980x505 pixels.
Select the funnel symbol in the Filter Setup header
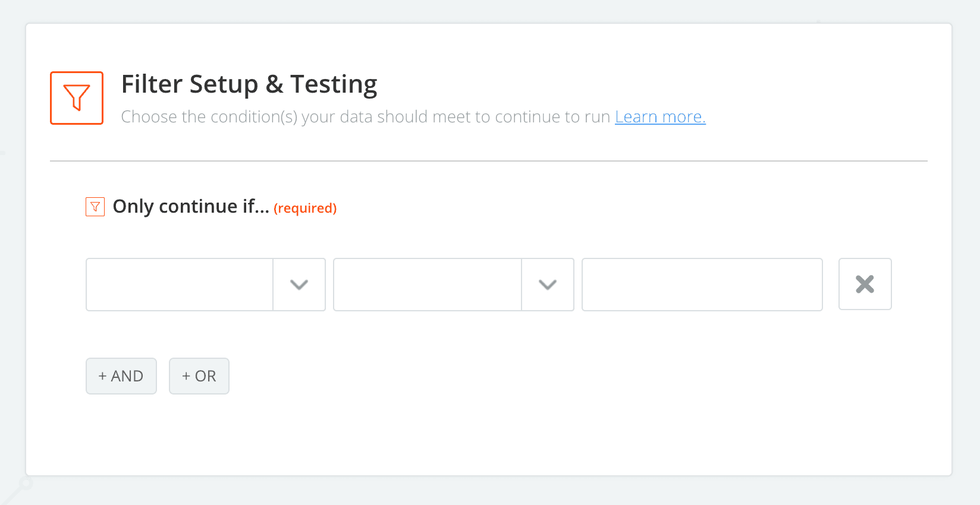tap(76, 97)
